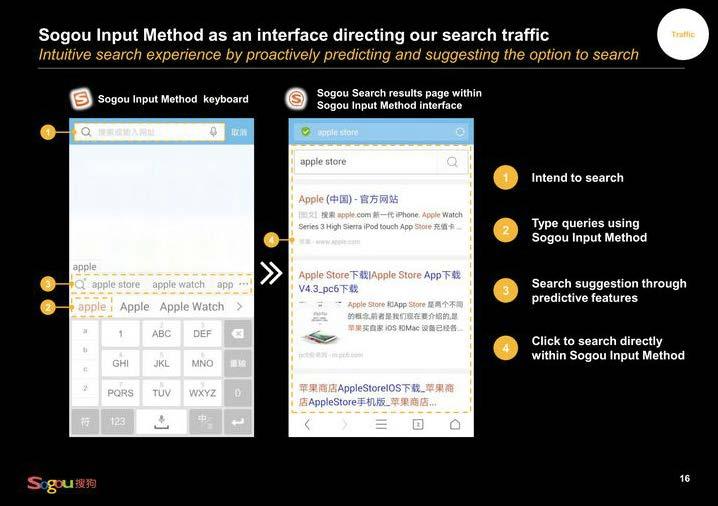Open the '苹果商店AppleStoreIOS下载' result
This screenshot has width=718, height=506.
click(376, 395)
